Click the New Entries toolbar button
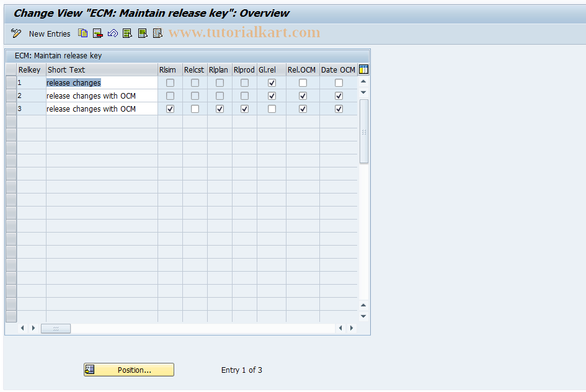The height and width of the screenshot is (392, 586). 50,33
